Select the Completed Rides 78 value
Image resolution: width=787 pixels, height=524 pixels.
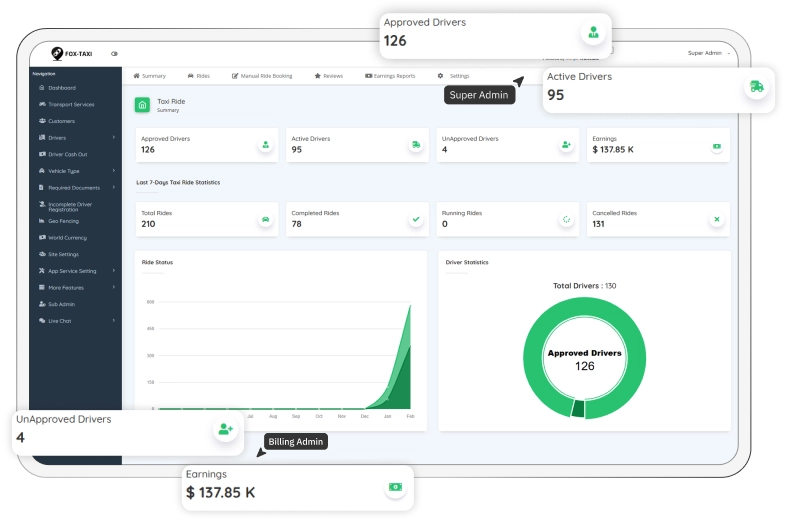pos(297,224)
